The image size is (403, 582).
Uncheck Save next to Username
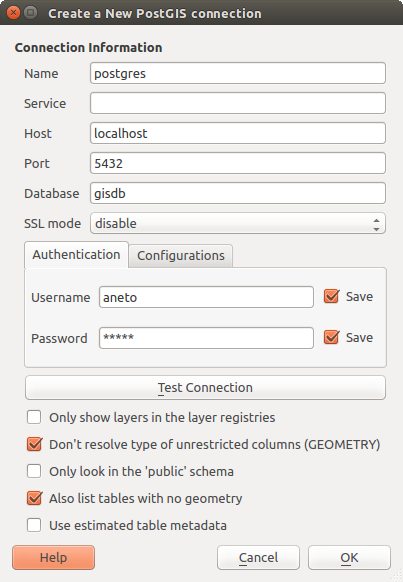pyautogui.click(x=331, y=297)
